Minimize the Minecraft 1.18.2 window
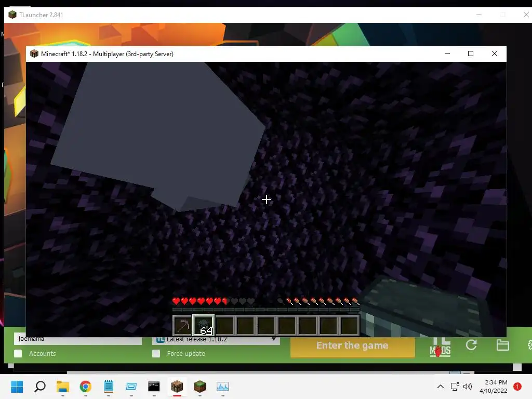This screenshot has height=399, width=532. click(x=447, y=54)
